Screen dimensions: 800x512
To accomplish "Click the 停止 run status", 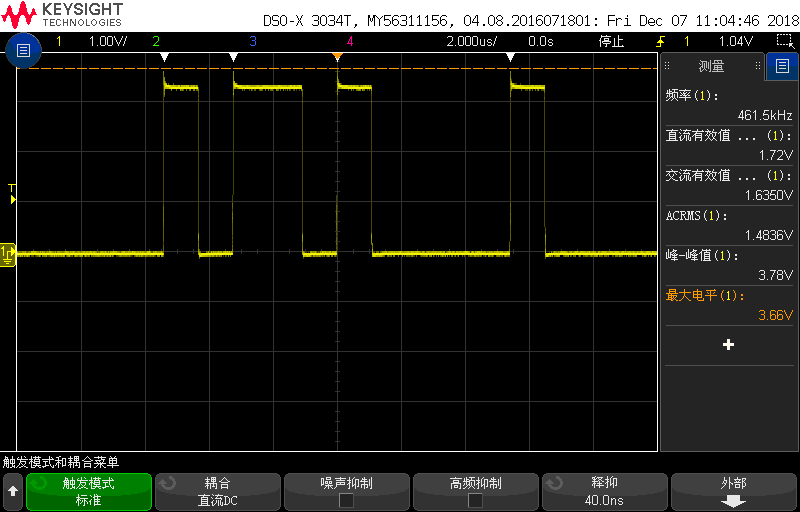I will [611, 42].
